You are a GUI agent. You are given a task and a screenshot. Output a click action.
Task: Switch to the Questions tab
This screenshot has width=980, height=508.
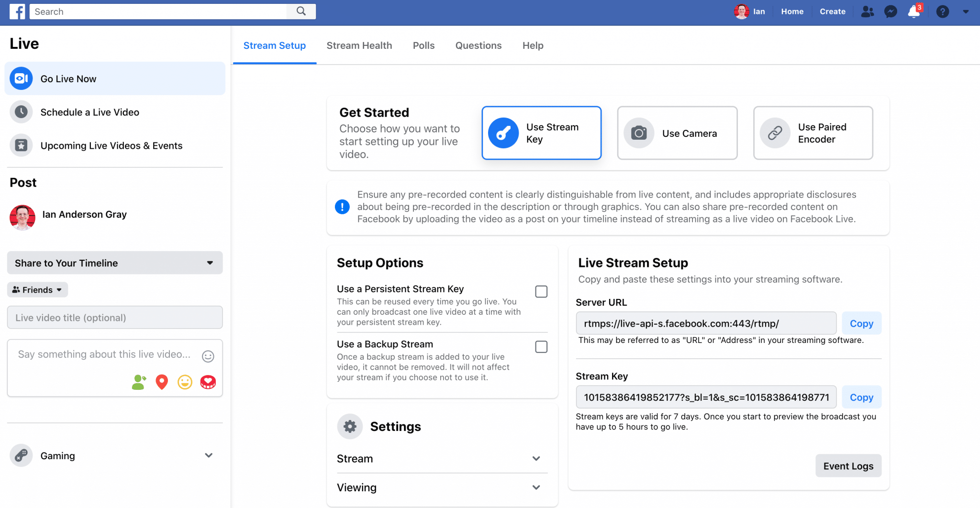[x=479, y=45]
